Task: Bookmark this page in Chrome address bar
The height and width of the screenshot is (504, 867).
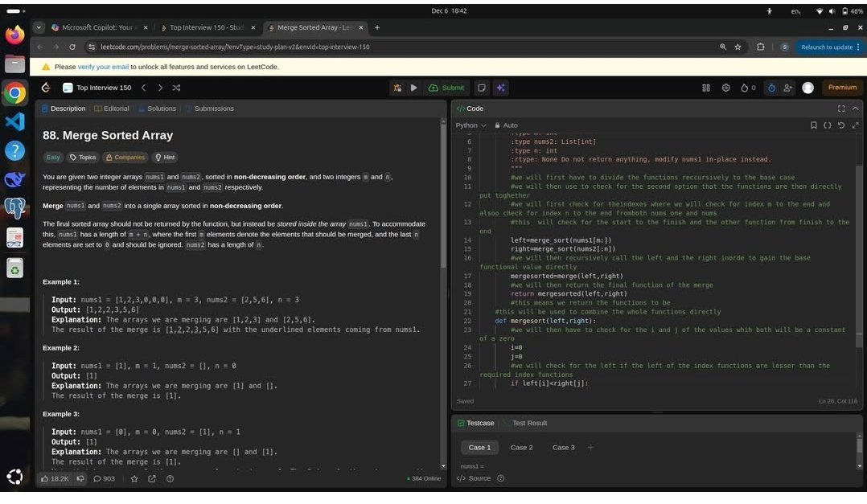Action: (738, 47)
